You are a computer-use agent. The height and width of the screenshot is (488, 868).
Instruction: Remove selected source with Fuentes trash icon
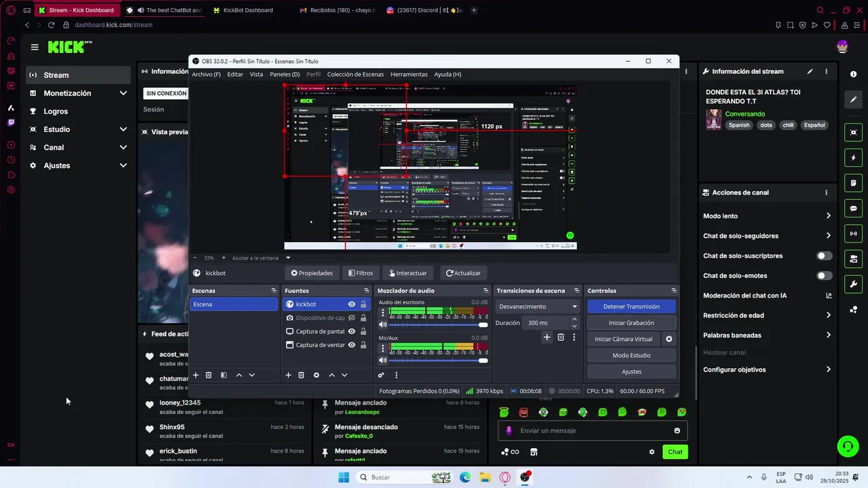click(301, 375)
